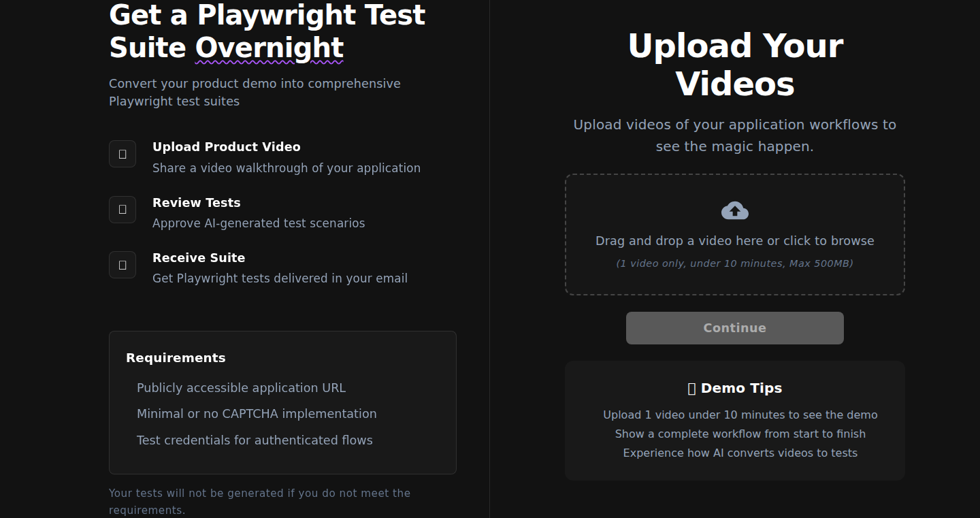This screenshot has height=518, width=980.
Task: Select the 'Receive Suite' step title
Action: (199, 258)
